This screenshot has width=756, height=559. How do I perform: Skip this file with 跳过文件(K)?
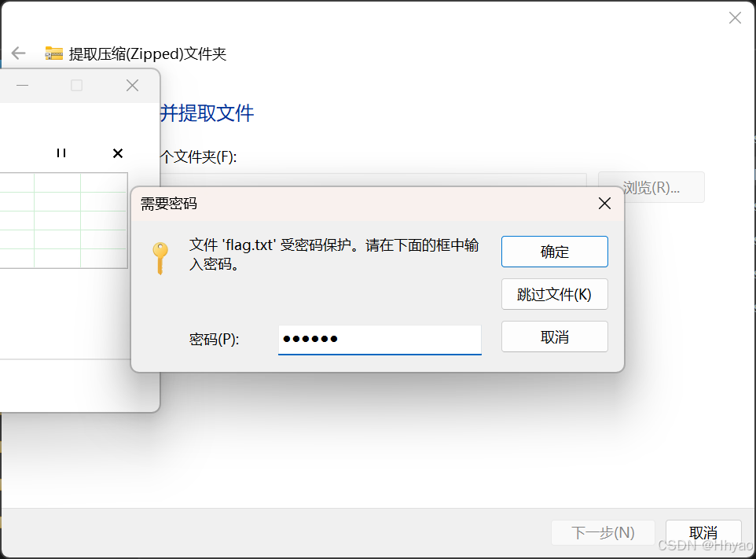[x=555, y=294]
